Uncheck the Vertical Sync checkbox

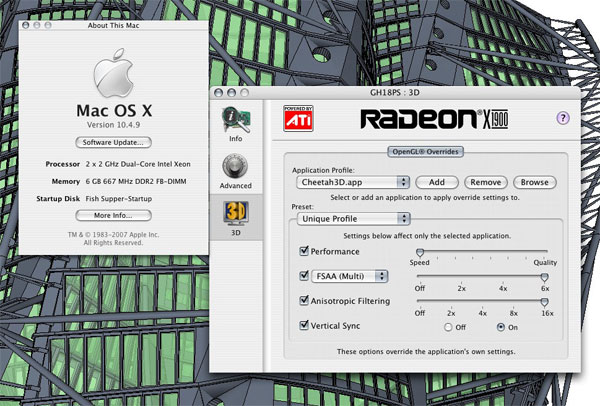coord(304,325)
